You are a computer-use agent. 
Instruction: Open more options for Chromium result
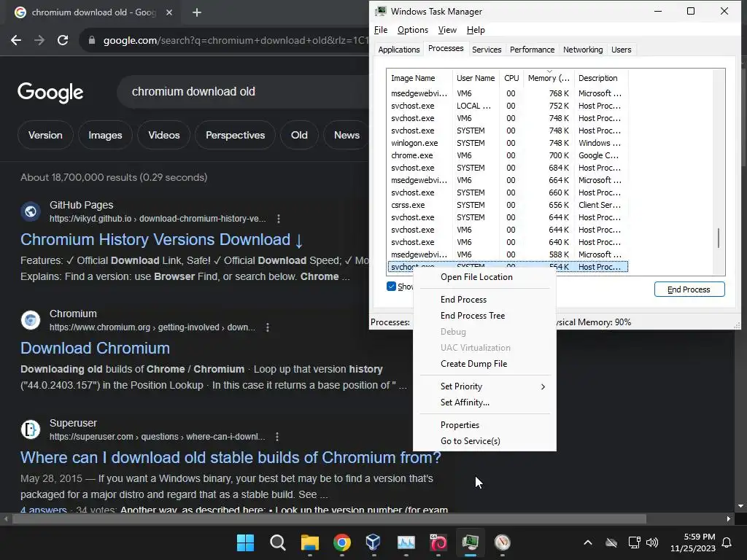click(x=267, y=327)
